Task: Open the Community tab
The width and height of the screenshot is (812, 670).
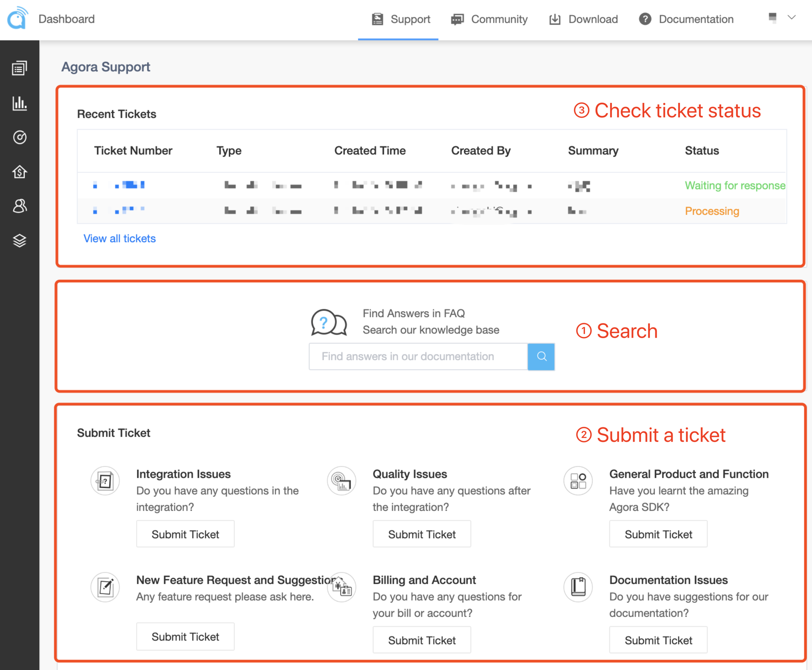Action: pos(489,20)
